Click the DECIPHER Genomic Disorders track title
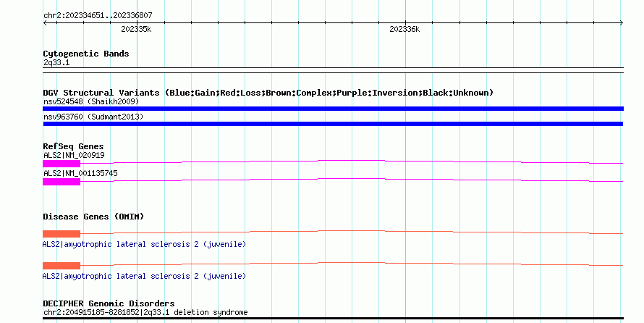This screenshot has height=323, width=644. coord(109,303)
